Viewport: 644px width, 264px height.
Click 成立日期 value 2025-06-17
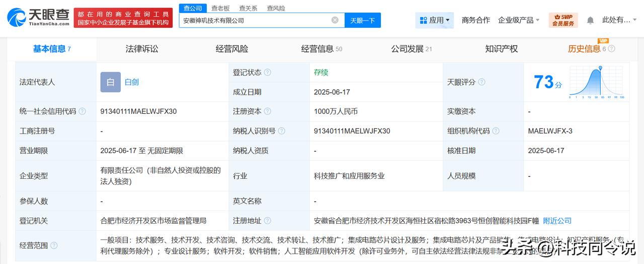click(332, 92)
